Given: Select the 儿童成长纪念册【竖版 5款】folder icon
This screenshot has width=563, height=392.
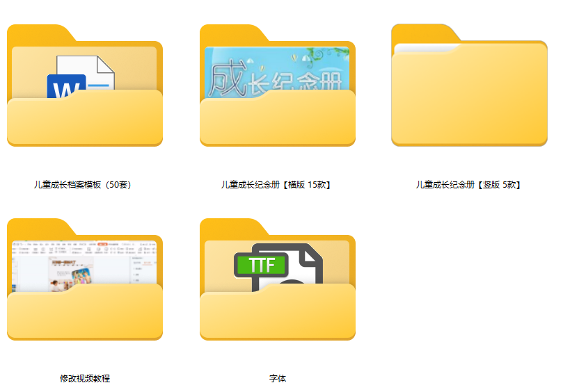Looking at the screenshot, I should tap(469, 85).
